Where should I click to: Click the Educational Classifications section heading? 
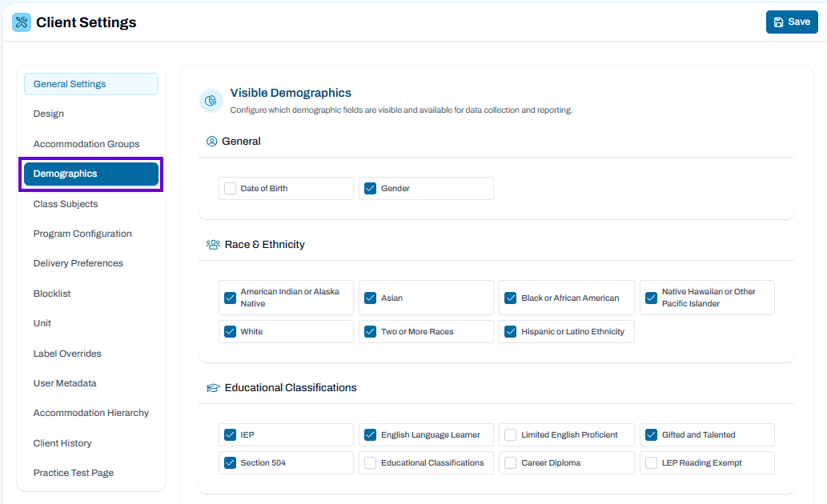291,388
